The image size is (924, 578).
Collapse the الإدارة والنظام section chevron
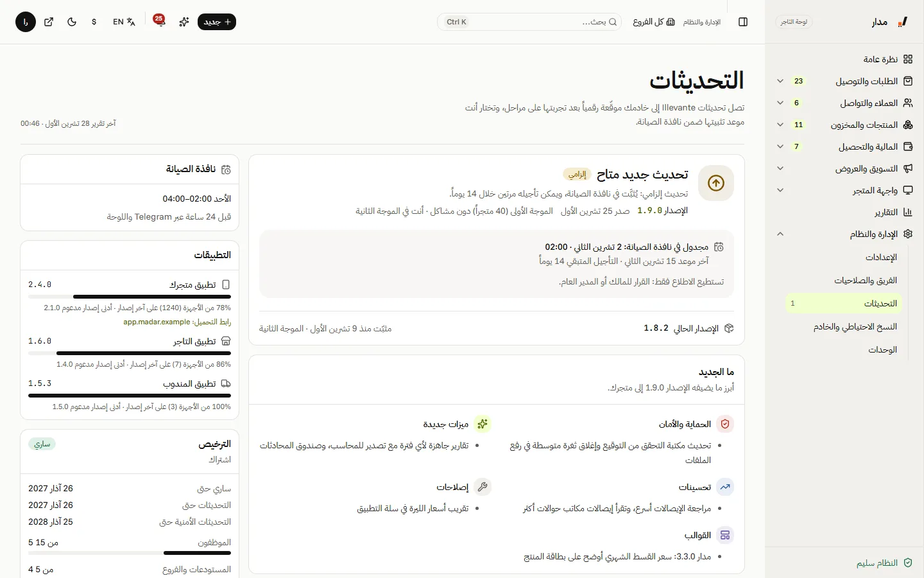[x=780, y=234]
